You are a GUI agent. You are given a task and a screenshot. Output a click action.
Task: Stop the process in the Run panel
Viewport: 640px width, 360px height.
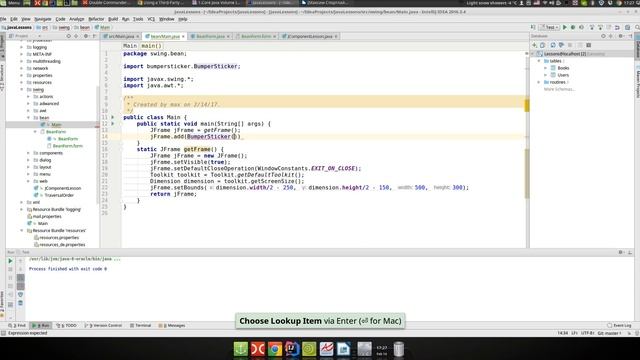tap(11, 269)
